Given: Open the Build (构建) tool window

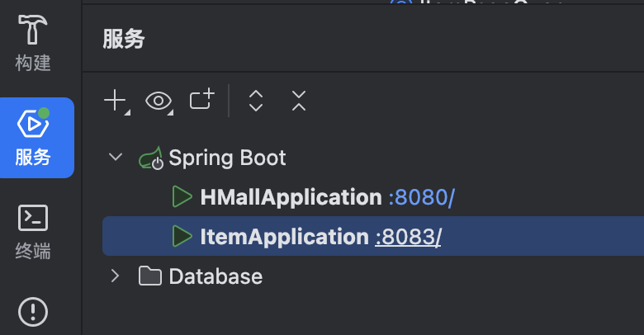Looking at the screenshot, I should tap(33, 43).
